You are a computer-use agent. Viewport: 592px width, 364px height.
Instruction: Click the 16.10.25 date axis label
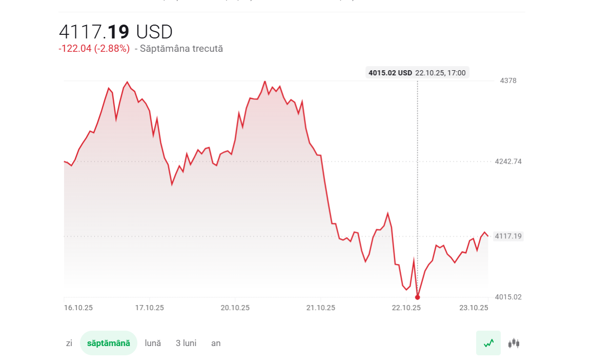coord(78,308)
